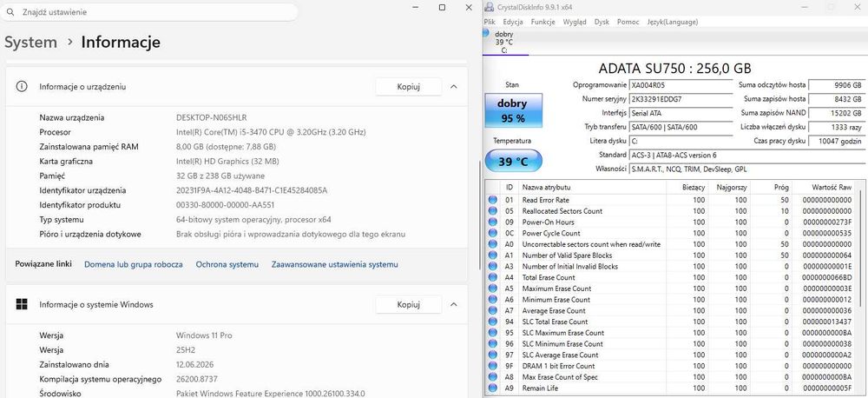Click the Tryb transferu value SATA/600 | SATA/600
The width and height of the screenshot is (868, 398).
point(681,127)
